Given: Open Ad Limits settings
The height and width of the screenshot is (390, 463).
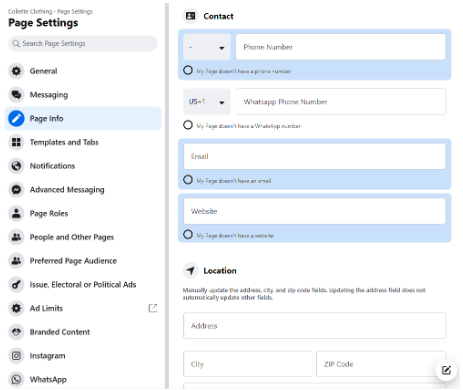Looking at the screenshot, I should tap(83, 308).
